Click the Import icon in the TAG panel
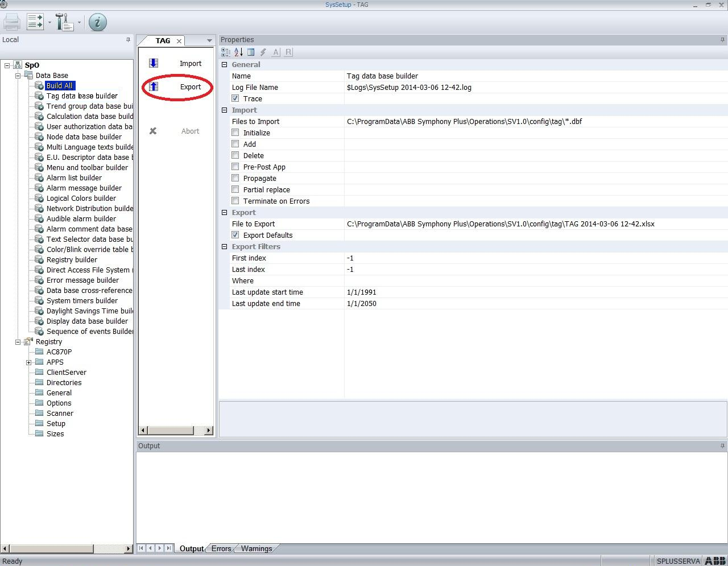Screen dimensions: 728x566 click(153, 63)
